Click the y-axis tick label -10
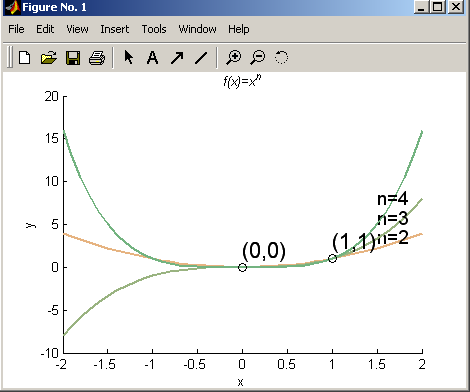The height and width of the screenshot is (392, 470). [x=50, y=353]
